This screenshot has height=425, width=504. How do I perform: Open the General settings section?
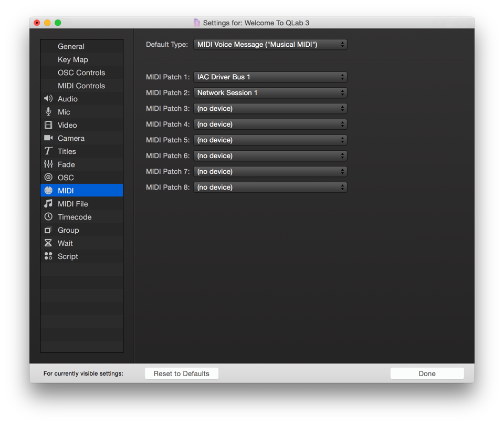pyautogui.click(x=71, y=46)
